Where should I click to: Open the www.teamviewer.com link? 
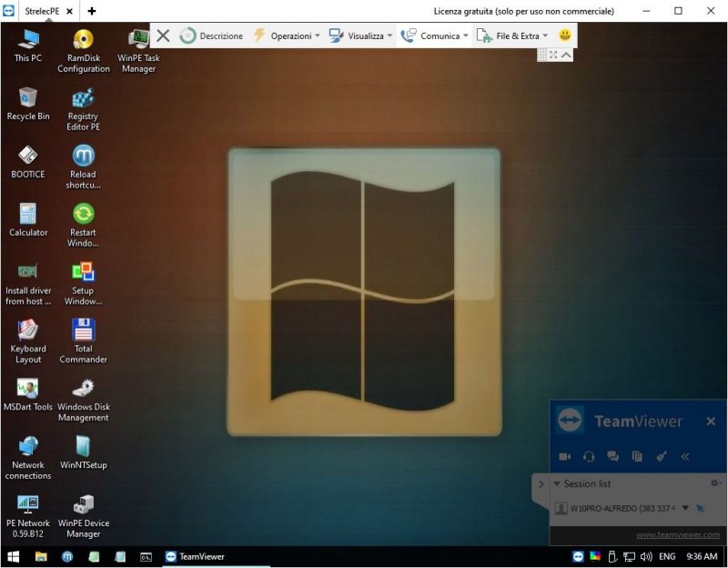click(x=677, y=535)
